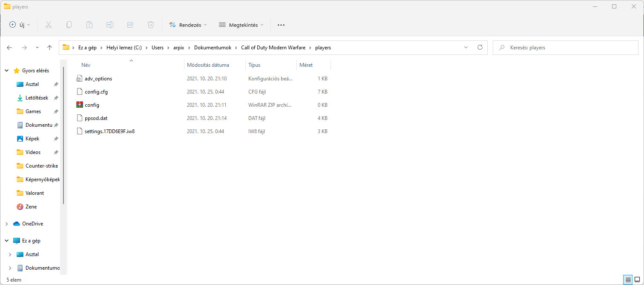Select the config WinRAR ZIP archive file
The image size is (644, 285).
[92, 105]
